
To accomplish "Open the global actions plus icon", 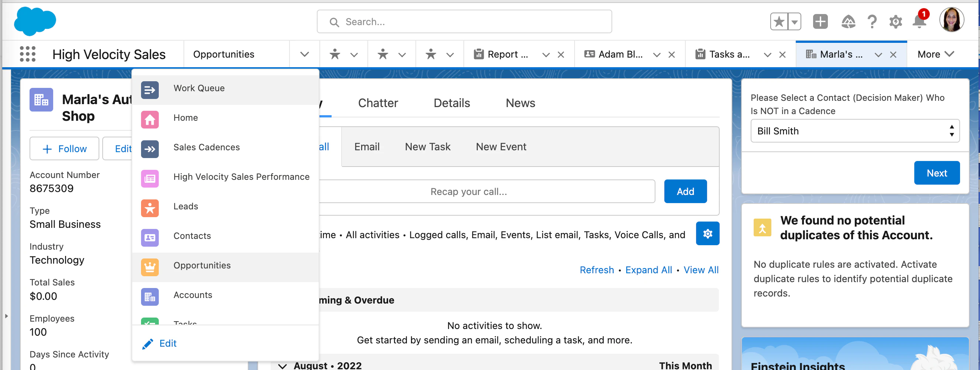I will [x=820, y=22].
